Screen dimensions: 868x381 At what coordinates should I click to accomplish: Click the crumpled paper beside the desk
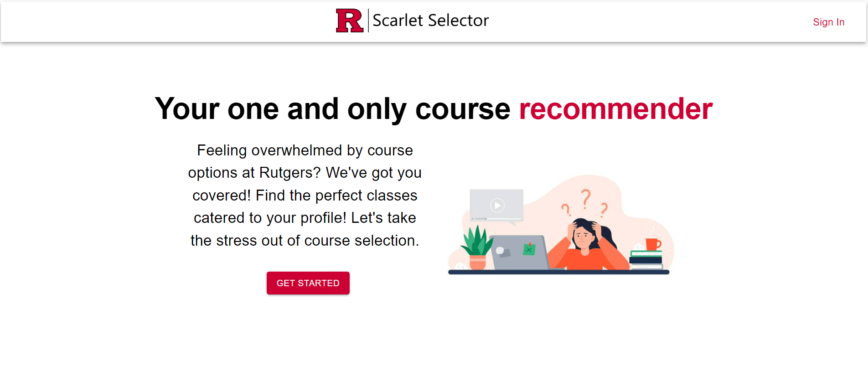[460, 267]
